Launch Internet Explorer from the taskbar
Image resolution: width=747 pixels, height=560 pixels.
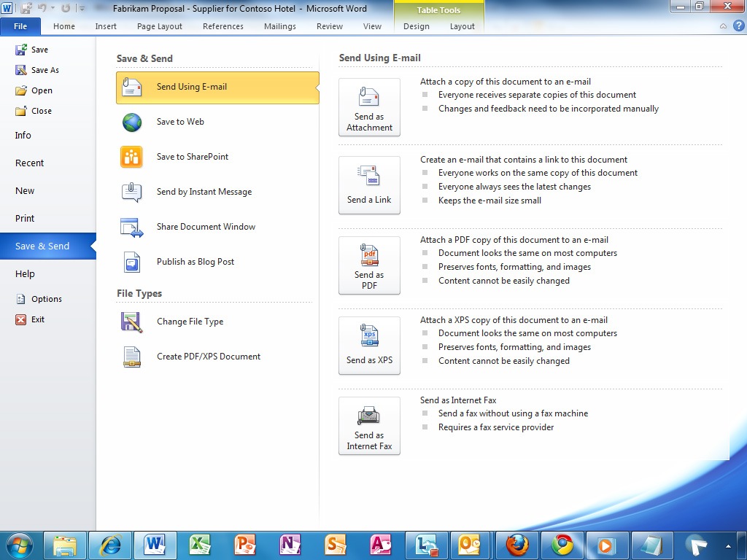pyautogui.click(x=110, y=545)
